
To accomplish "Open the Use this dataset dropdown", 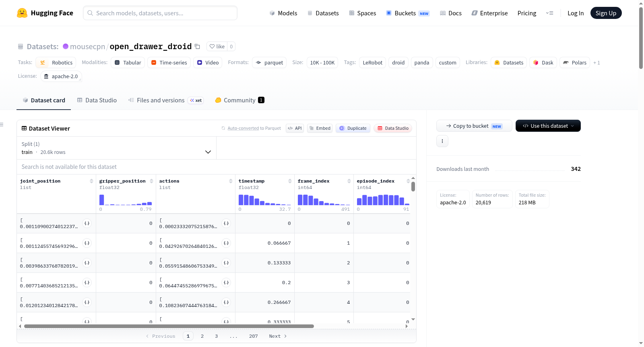I will tap(548, 126).
